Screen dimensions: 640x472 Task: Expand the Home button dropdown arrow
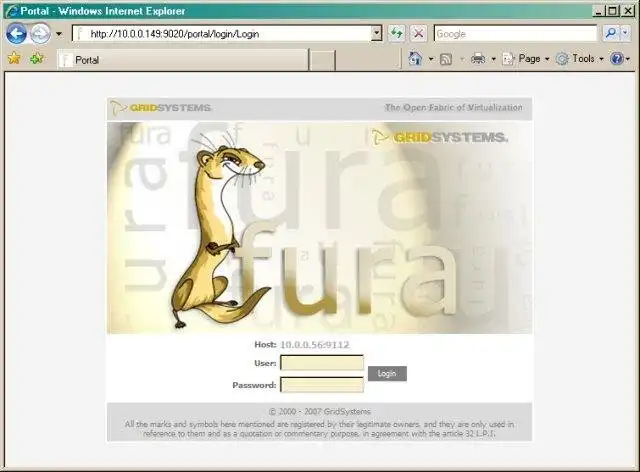coord(431,59)
